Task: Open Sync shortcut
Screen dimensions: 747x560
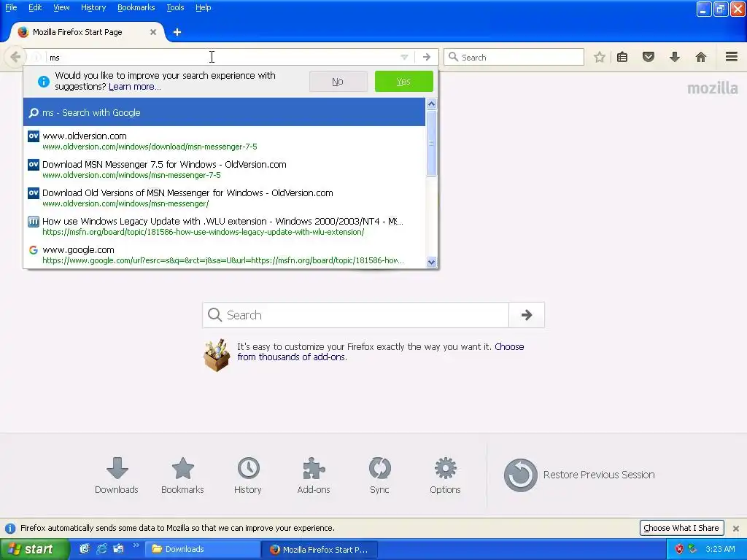Action: (379, 475)
